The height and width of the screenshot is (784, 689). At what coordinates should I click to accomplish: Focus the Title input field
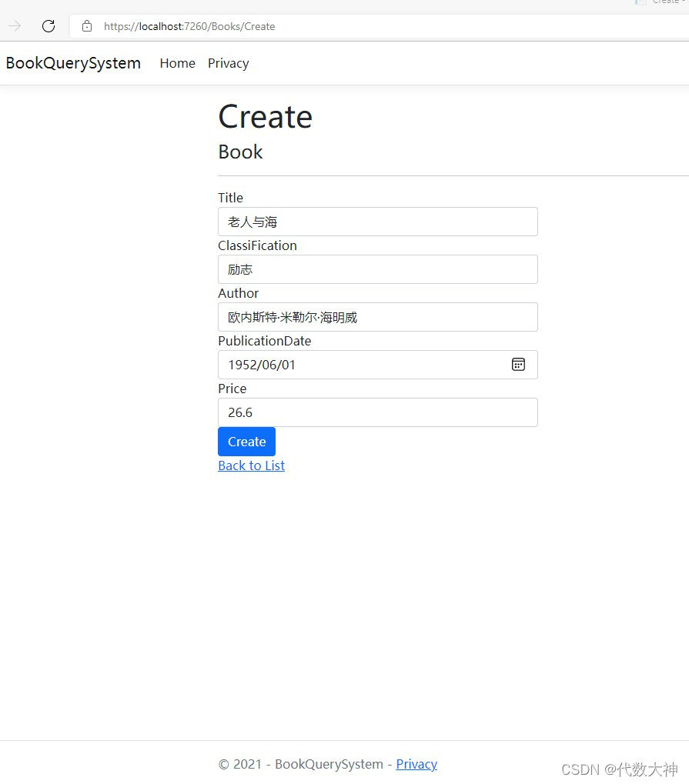coord(378,222)
